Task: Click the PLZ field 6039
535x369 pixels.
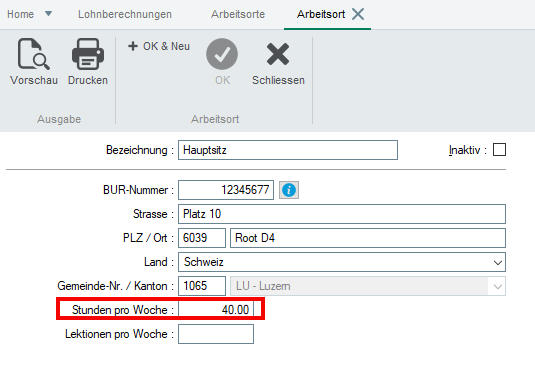Action: (x=202, y=238)
